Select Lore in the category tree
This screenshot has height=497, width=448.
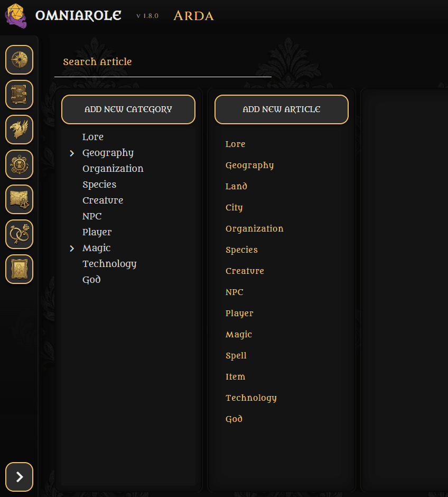(x=93, y=137)
